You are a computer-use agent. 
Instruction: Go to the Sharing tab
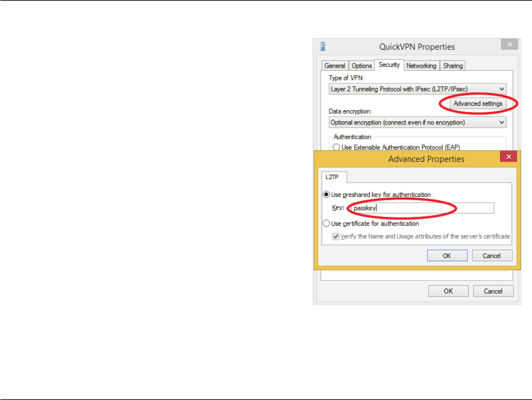click(453, 66)
